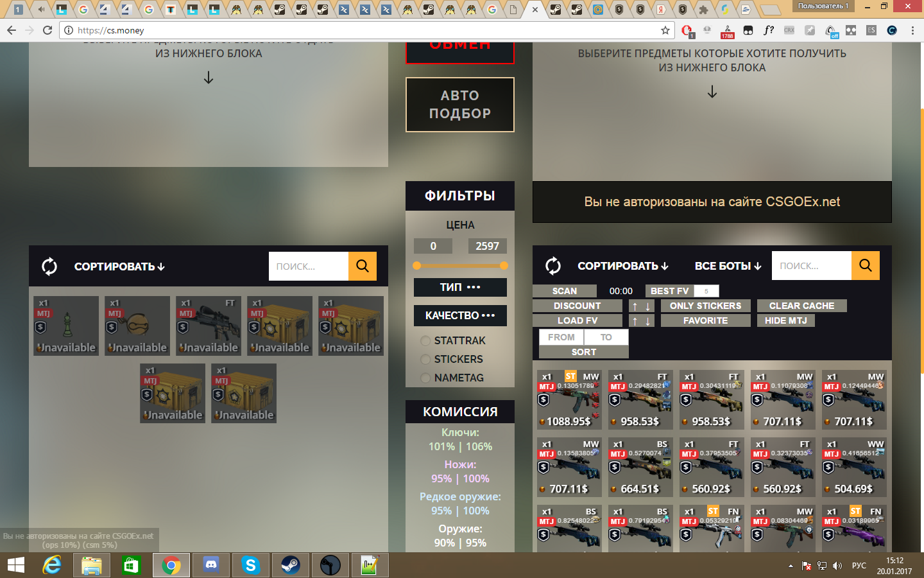Click the LOAD FV button

577,320
